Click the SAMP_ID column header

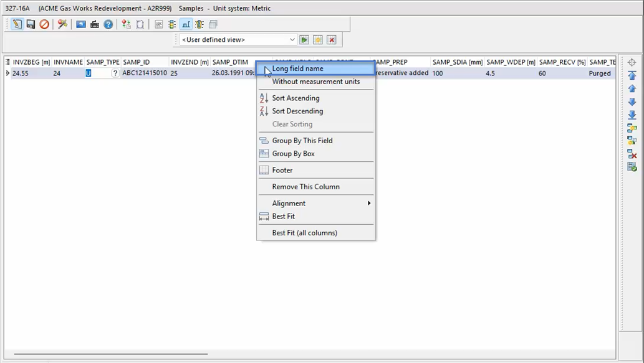point(144,62)
